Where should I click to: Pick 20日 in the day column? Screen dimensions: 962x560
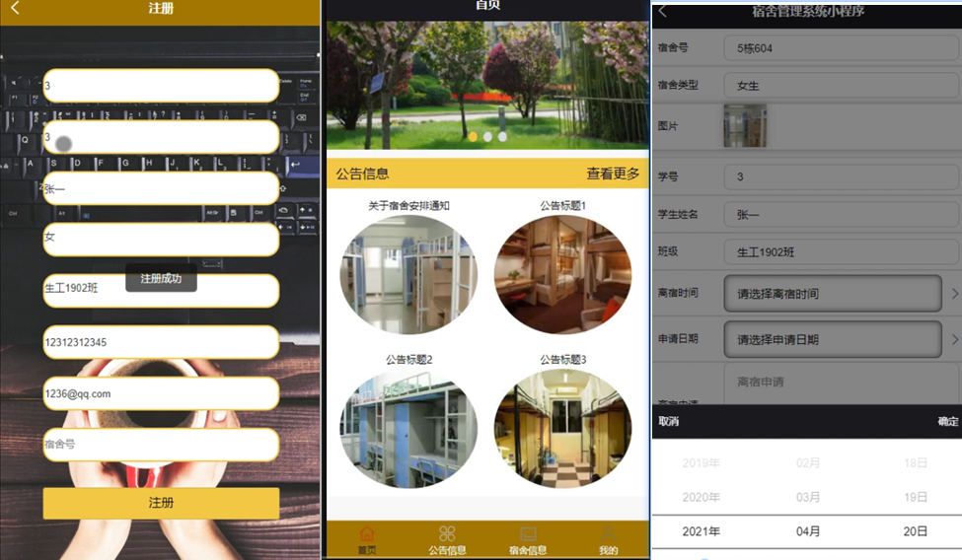[915, 531]
